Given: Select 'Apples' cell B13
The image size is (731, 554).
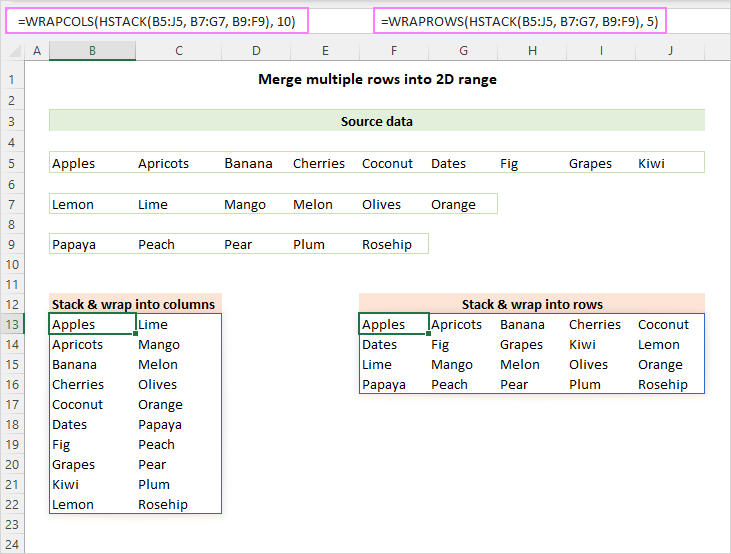Looking at the screenshot, I should pyautogui.click(x=92, y=324).
